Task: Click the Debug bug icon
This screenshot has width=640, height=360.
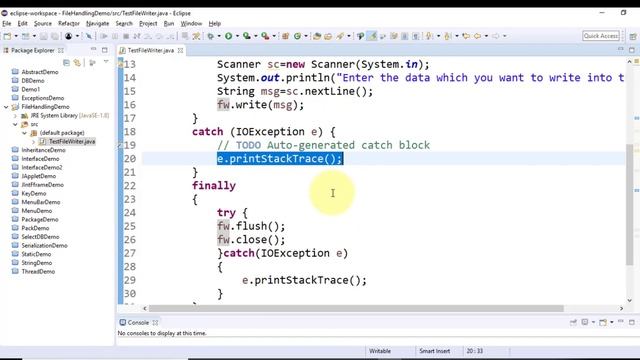Action: click(x=211, y=36)
